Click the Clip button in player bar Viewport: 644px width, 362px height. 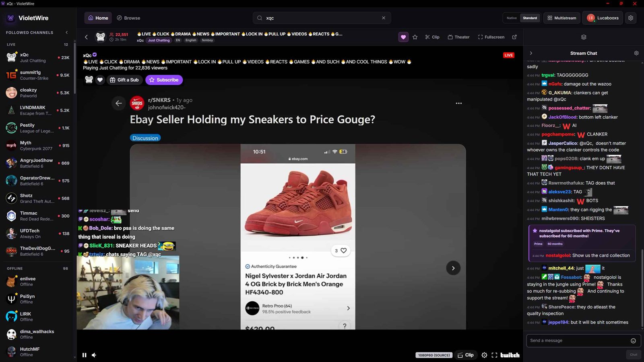[x=466, y=355]
